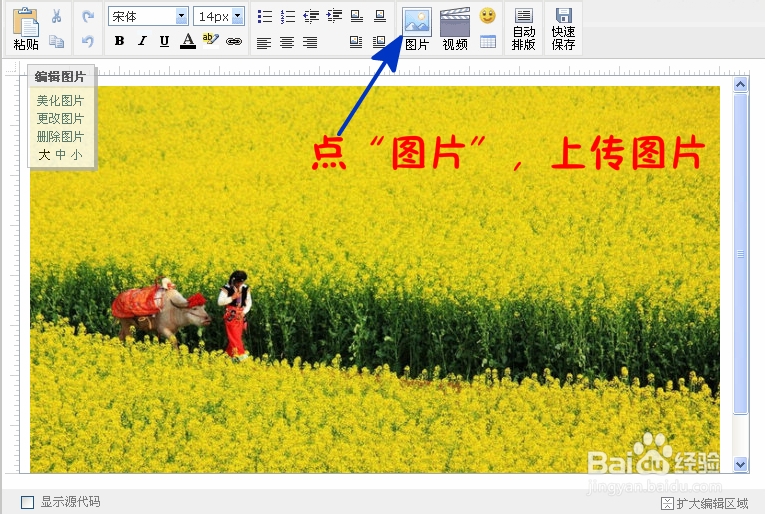Align text center
The image size is (765, 514).
287,43
